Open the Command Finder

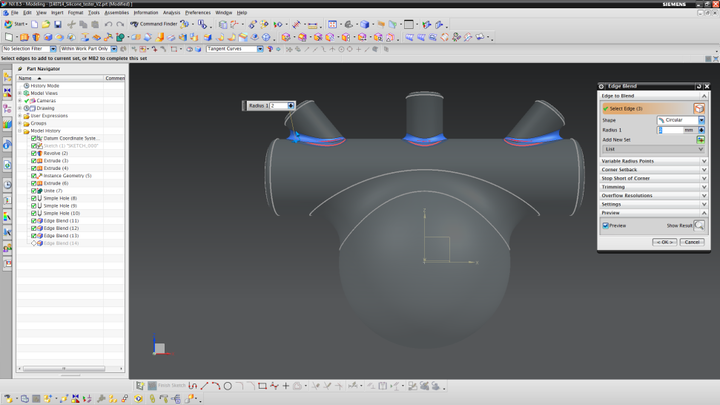154,24
